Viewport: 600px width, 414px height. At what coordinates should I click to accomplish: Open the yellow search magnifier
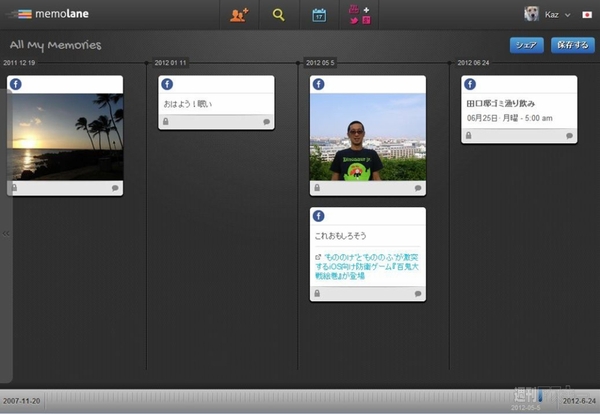point(279,15)
